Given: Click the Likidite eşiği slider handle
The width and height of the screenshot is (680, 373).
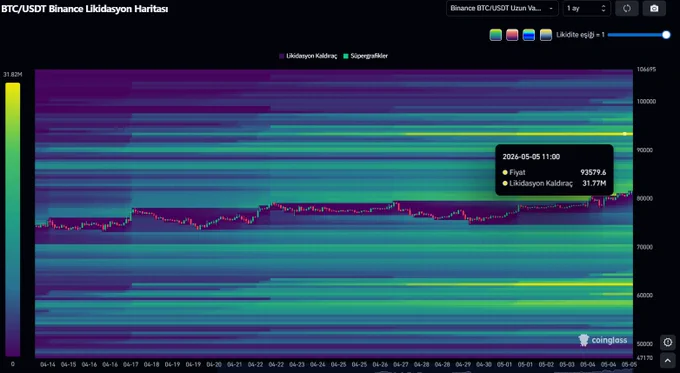Looking at the screenshot, I should [x=666, y=35].
